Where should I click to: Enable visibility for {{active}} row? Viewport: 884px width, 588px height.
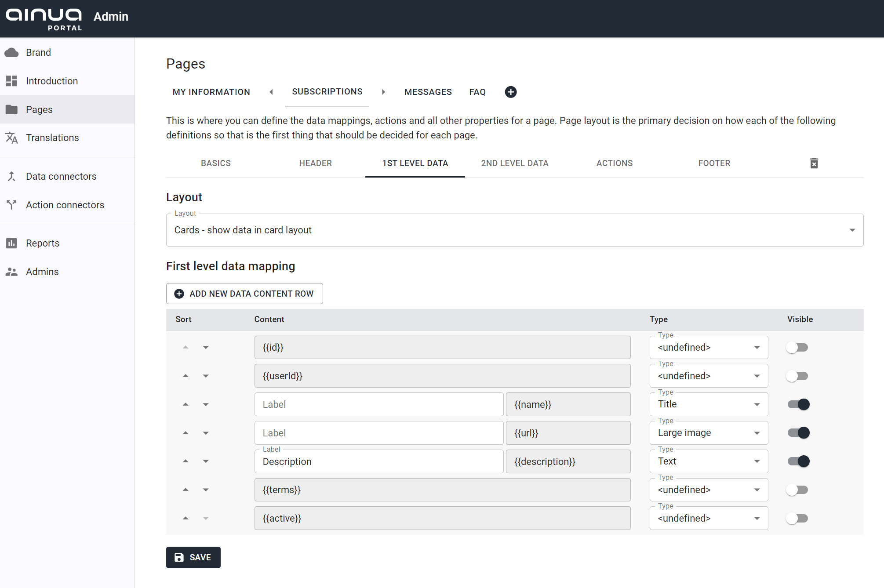(x=797, y=519)
